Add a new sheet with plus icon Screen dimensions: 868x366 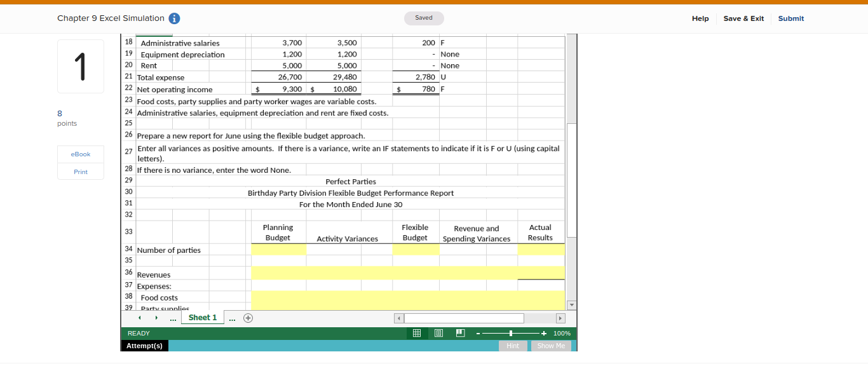coord(248,318)
